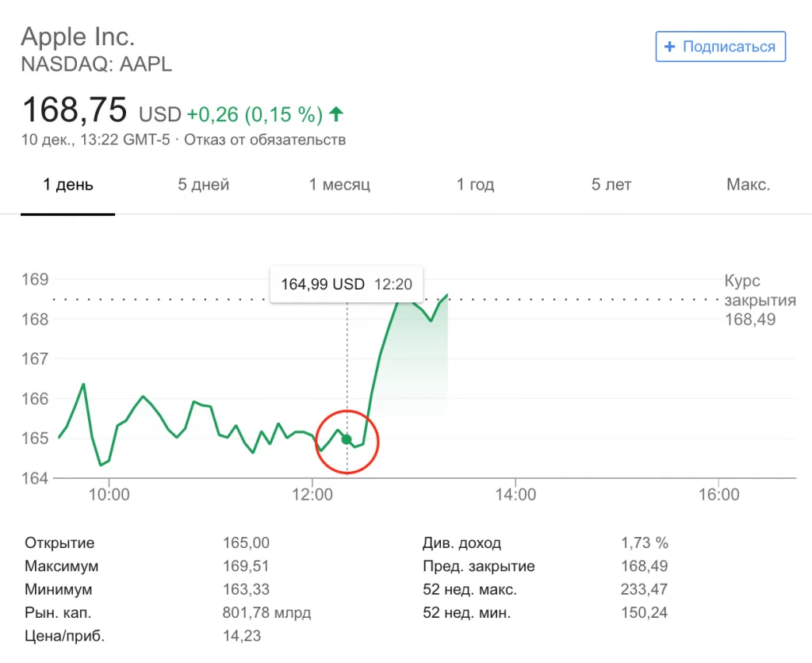Open the Отказ от обязательств link

coord(265,140)
